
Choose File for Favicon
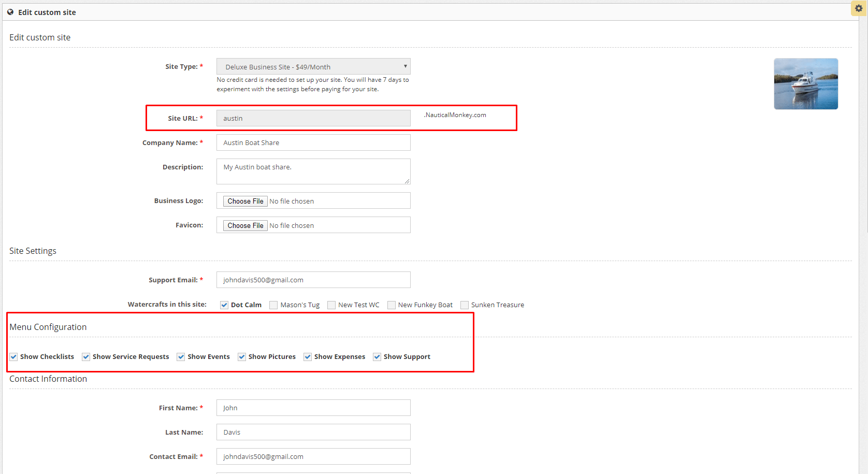(245, 225)
